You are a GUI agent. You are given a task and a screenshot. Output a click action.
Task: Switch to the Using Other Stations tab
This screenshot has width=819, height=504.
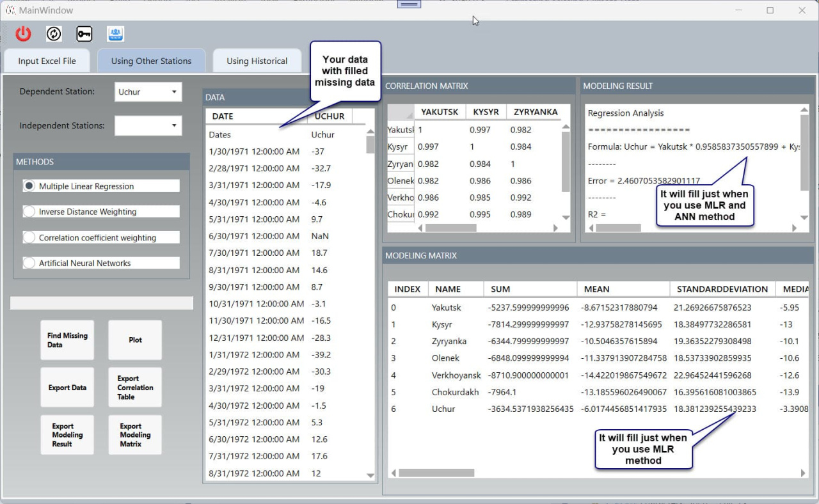click(151, 61)
